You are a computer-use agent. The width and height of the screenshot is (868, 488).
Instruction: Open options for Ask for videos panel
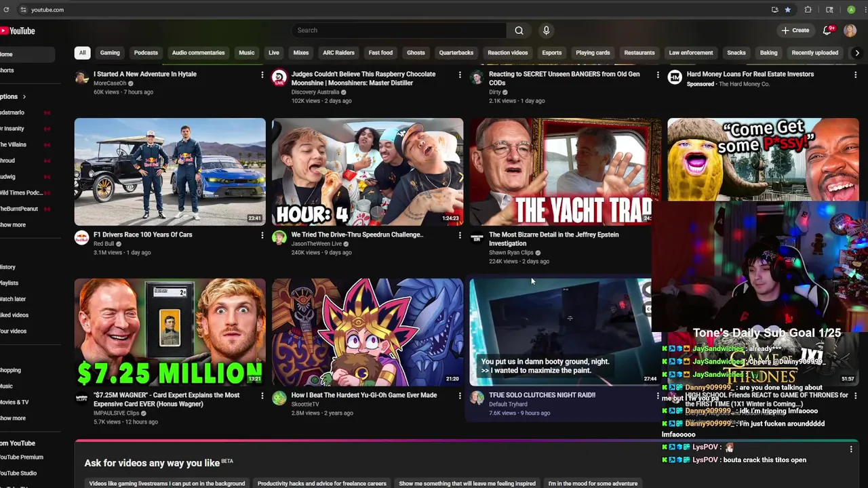pos(851,449)
